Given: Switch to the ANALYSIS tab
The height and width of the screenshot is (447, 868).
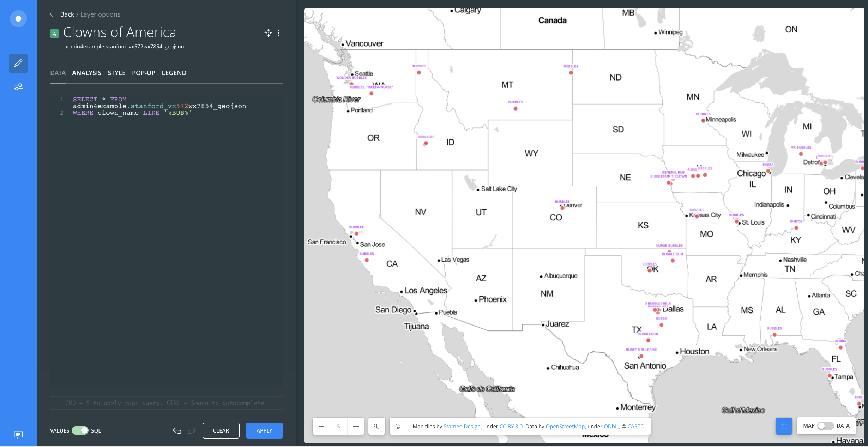Looking at the screenshot, I should [86, 73].
